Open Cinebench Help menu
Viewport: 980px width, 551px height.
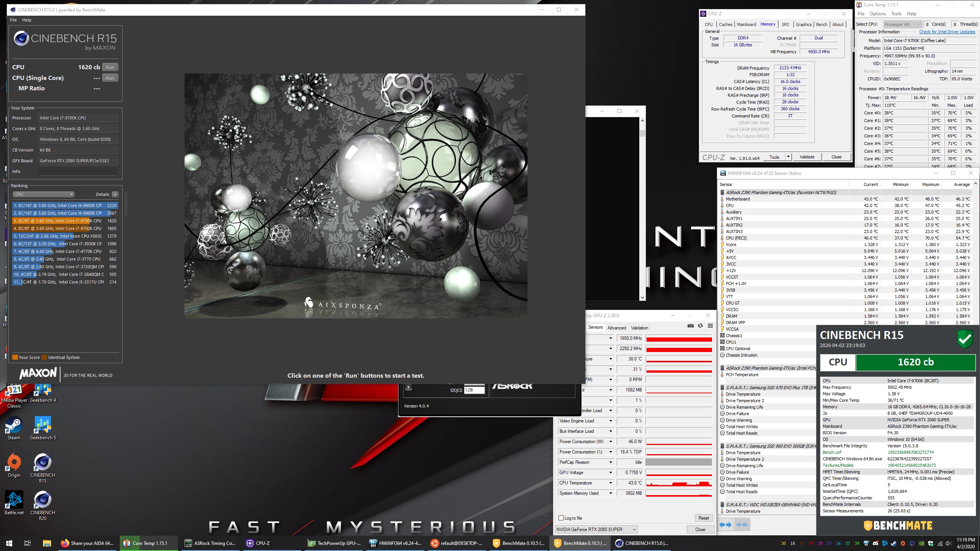coord(27,20)
